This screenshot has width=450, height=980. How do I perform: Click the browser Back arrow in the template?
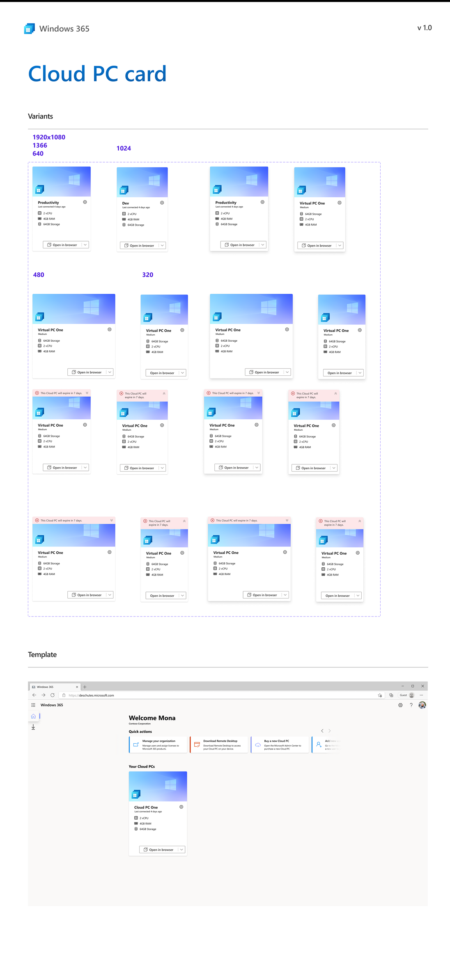pos(34,695)
